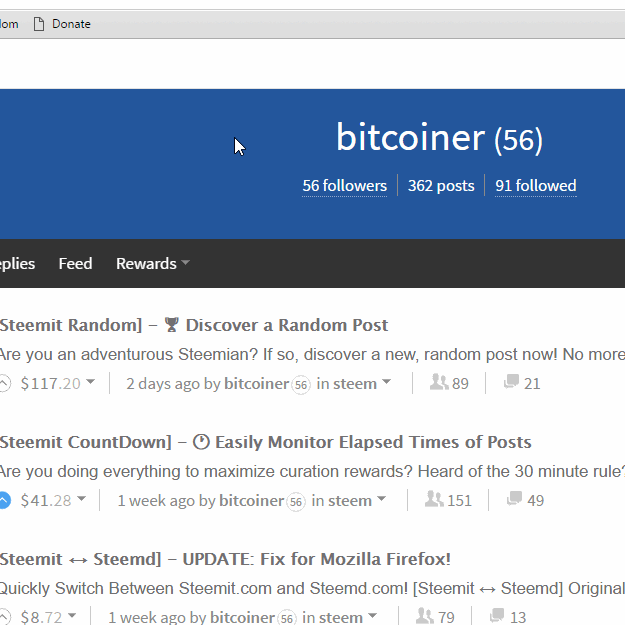Open the Easily Monitor Elapsed Times post
This screenshot has height=625, width=625.
[x=265, y=442]
